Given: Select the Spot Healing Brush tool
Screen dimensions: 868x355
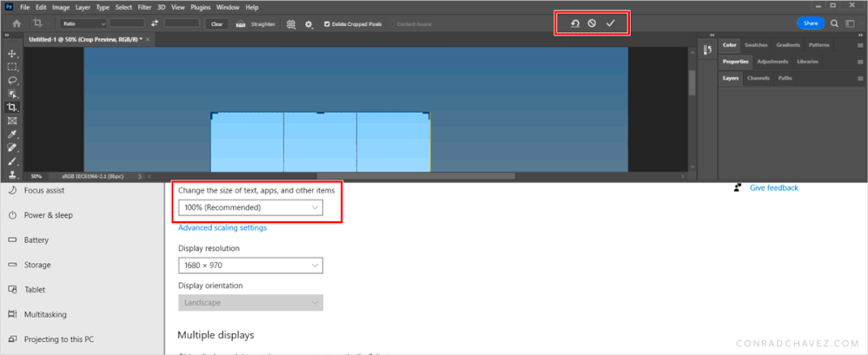Looking at the screenshot, I should [x=11, y=148].
